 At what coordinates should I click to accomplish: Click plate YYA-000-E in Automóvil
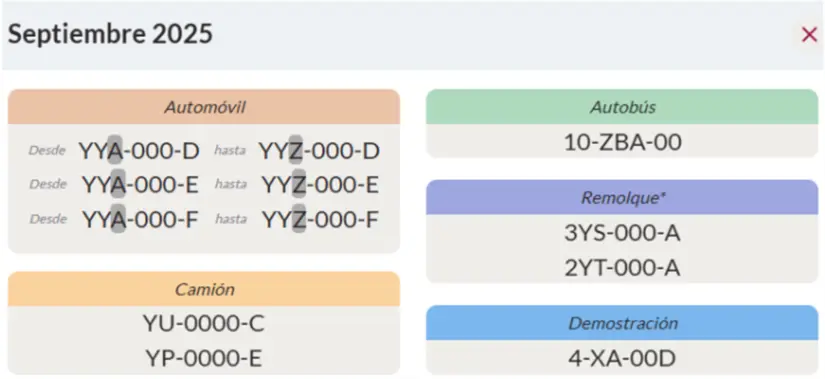(x=140, y=185)
